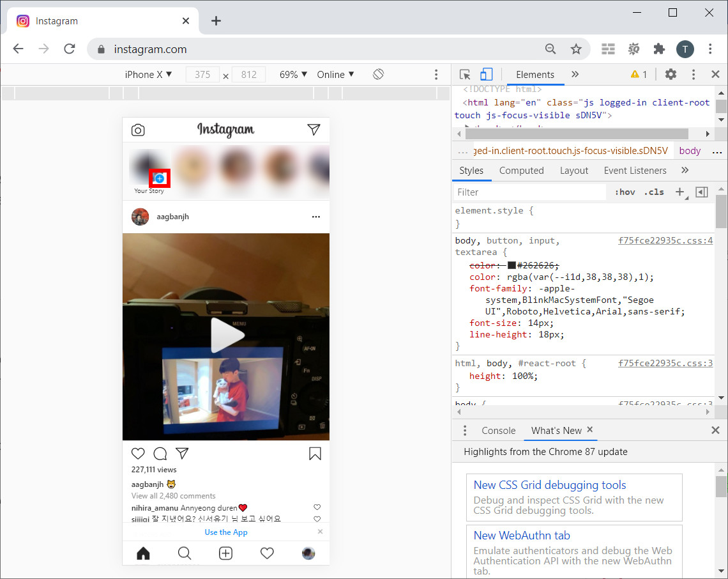Close the DevTools bottom drawer
The image size is (728, 579).
pos(715,430)
